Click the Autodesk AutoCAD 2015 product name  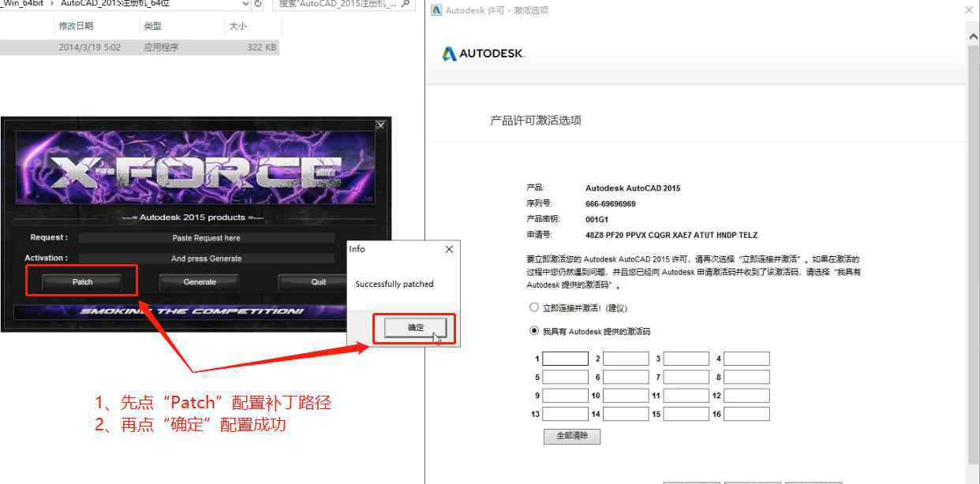pos(633,188)
